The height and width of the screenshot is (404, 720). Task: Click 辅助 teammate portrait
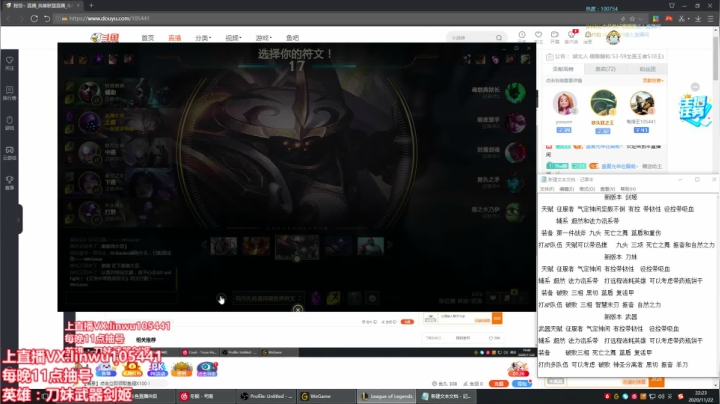click(x=89, y=93)
